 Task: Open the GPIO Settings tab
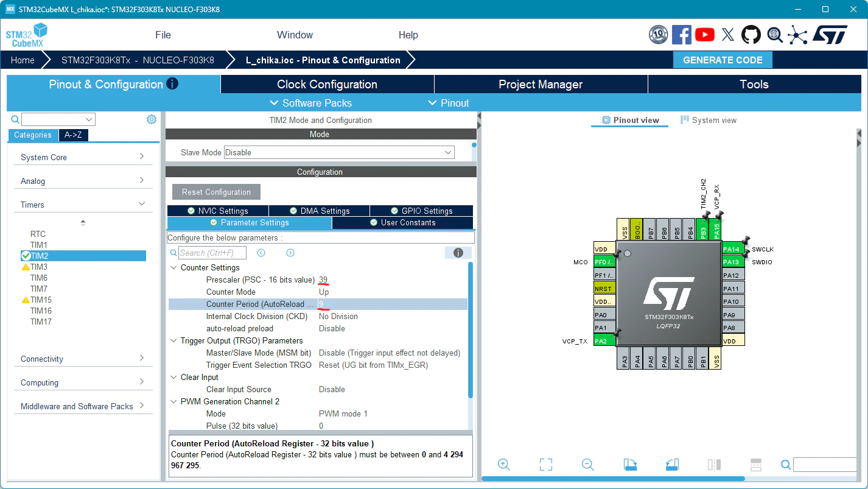421,211
